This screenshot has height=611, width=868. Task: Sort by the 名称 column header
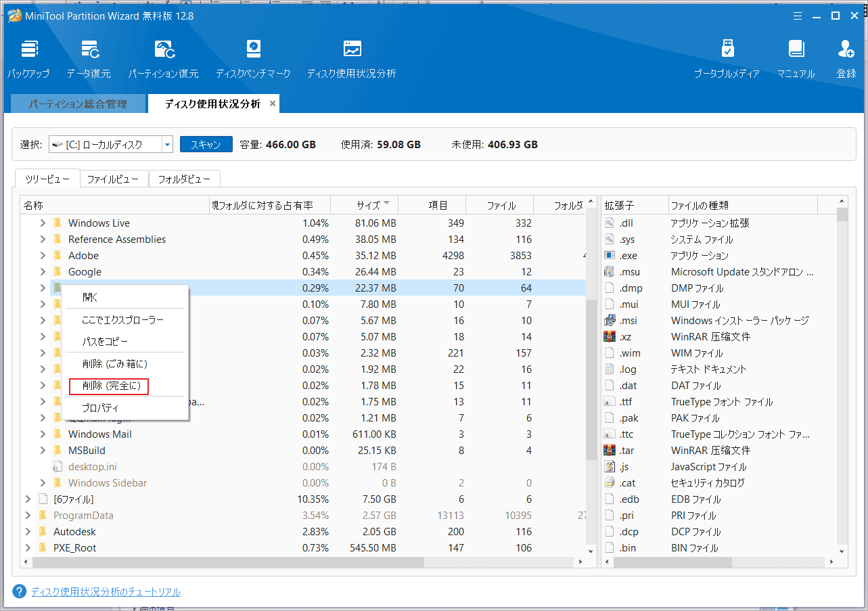pos(115,205)
